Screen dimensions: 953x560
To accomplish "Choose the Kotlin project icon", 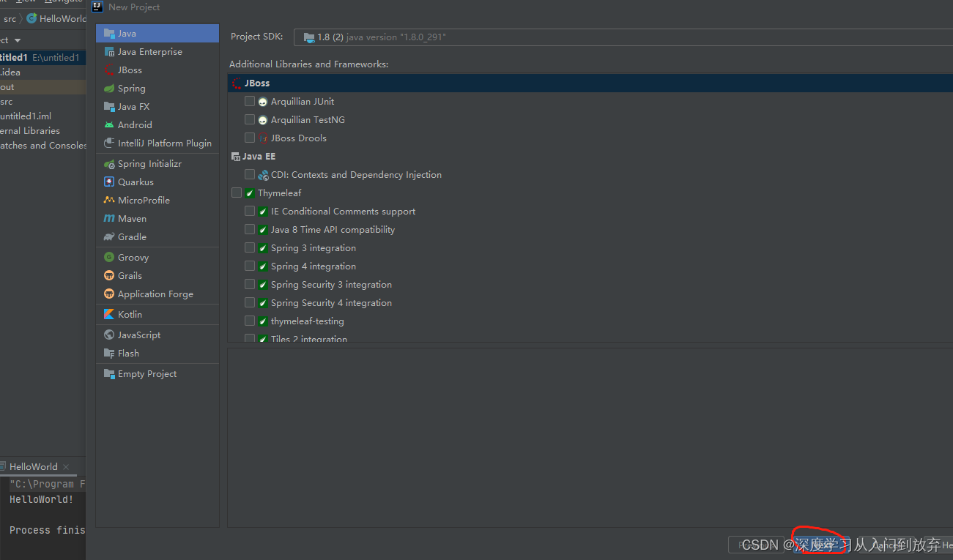I will pos(109,315).
